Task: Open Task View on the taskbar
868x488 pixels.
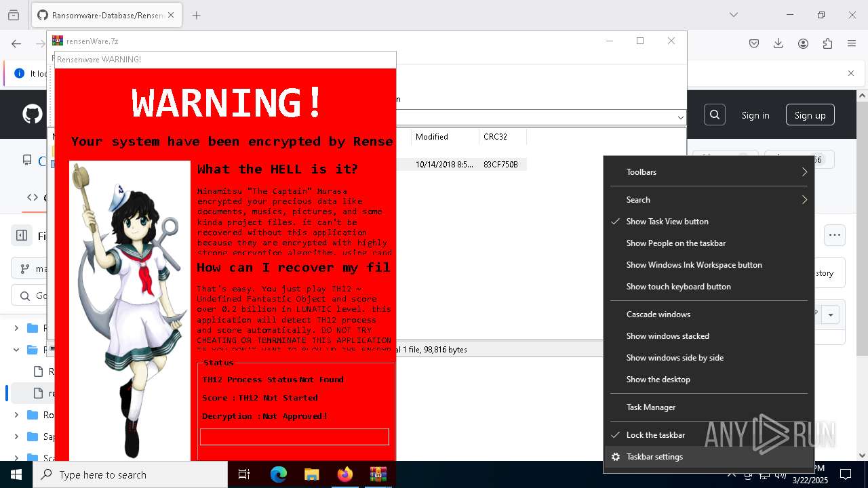Action: [244, 474]
